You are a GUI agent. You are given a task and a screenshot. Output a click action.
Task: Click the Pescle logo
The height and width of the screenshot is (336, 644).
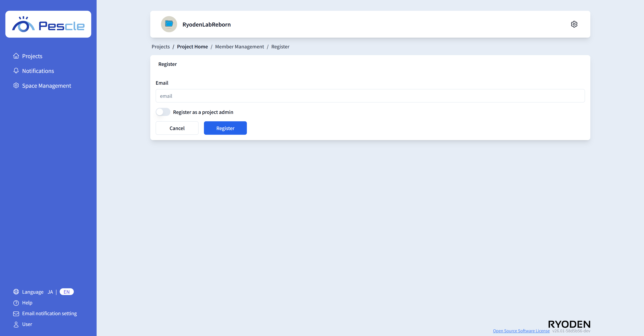click(x=48, y=24)
